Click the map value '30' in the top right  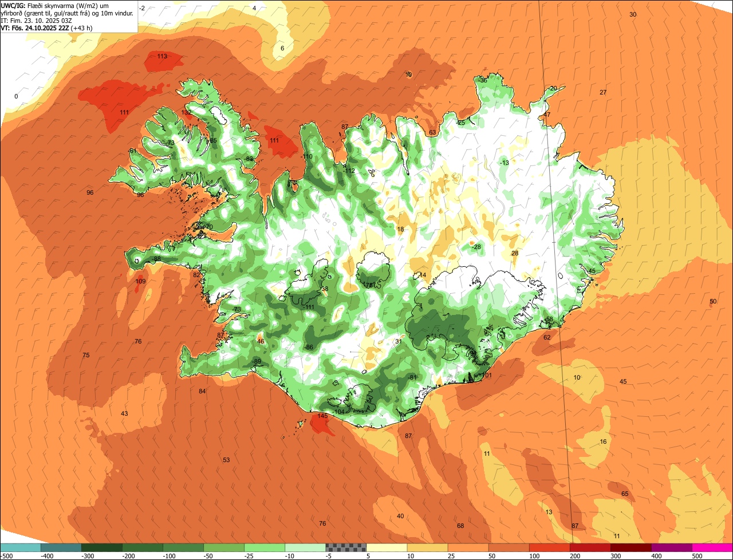633,14
